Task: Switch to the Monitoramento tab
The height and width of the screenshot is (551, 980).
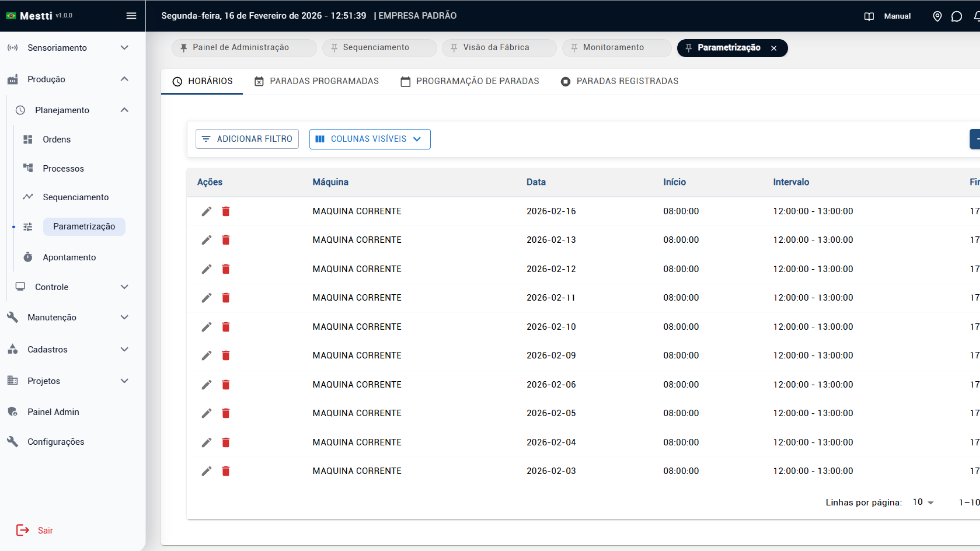Action: pyautogui.click(x=617, y=48)
